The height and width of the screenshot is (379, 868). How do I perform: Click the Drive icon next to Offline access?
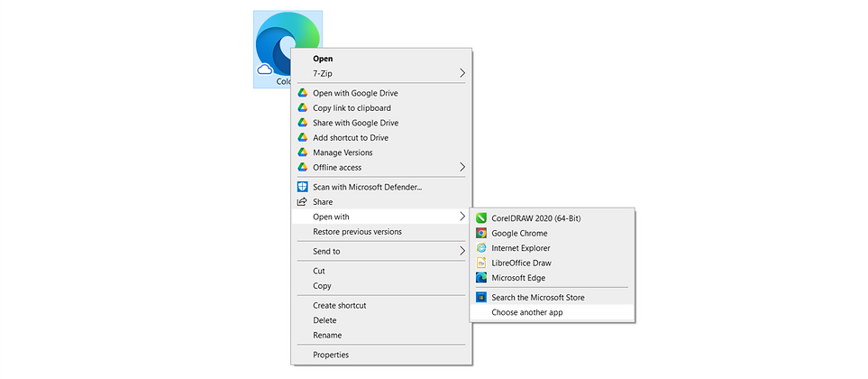coord(302,167)
